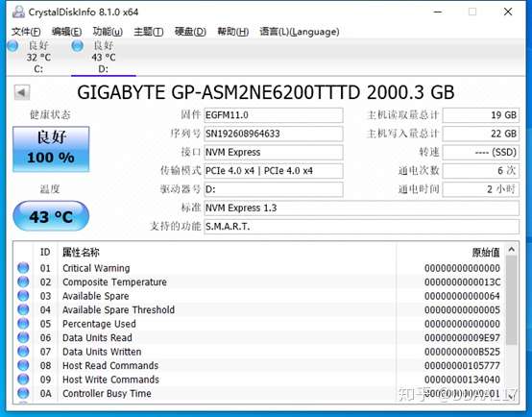Open the 硬盘(D) menu
Image resolution: width=532 pixels, height=417 pixels.
pyautogui.click(x=190, y=32)
